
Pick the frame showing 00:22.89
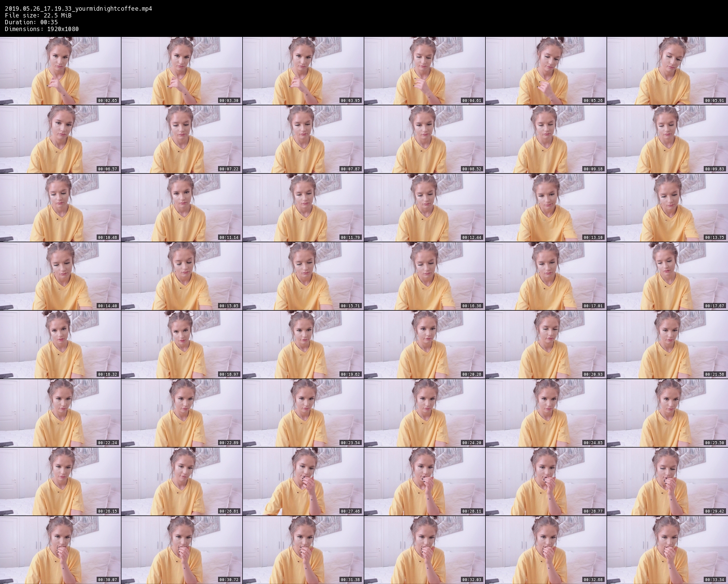coord(182,413)
